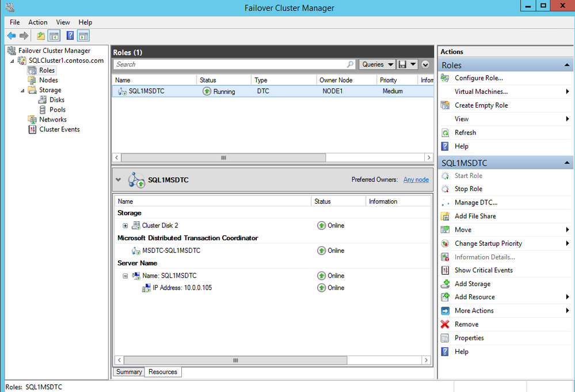The height and width of the screenshot is (392, 575).
Task: Collapse the SQL1MSDTC detail pane chevron
Action: point(118,180)
